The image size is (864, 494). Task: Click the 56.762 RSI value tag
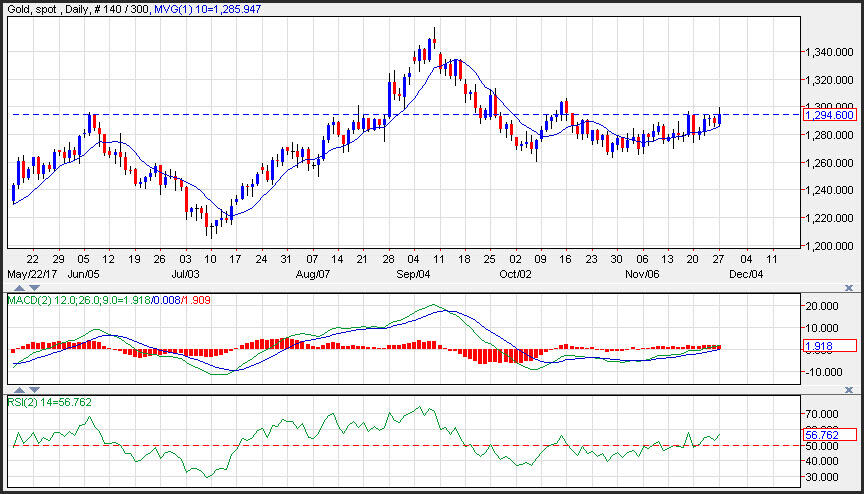pos(829,434)
